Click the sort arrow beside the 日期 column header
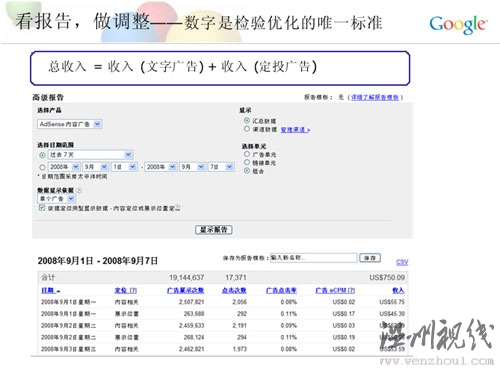Viewport: 500px width, 373px height. (58, 291)
